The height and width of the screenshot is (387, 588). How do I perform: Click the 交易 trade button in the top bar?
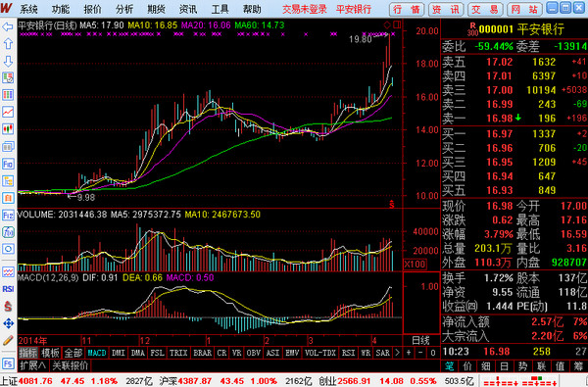485,10
